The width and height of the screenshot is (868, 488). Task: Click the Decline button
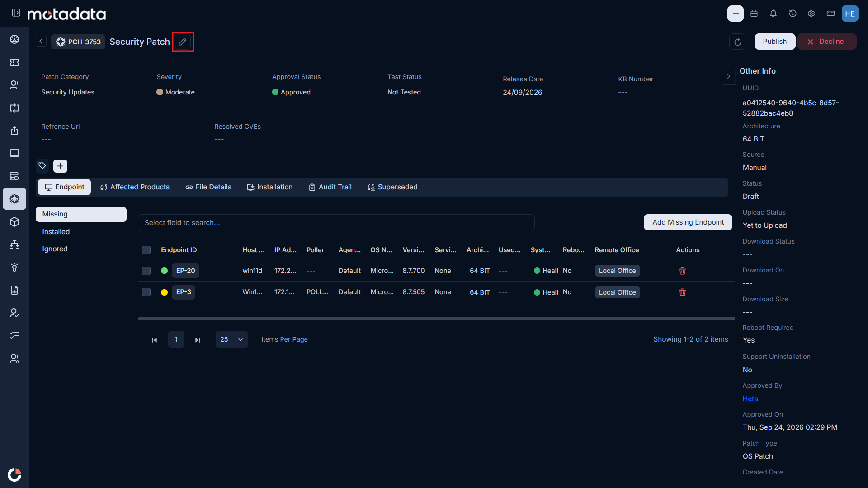[826, 42]
